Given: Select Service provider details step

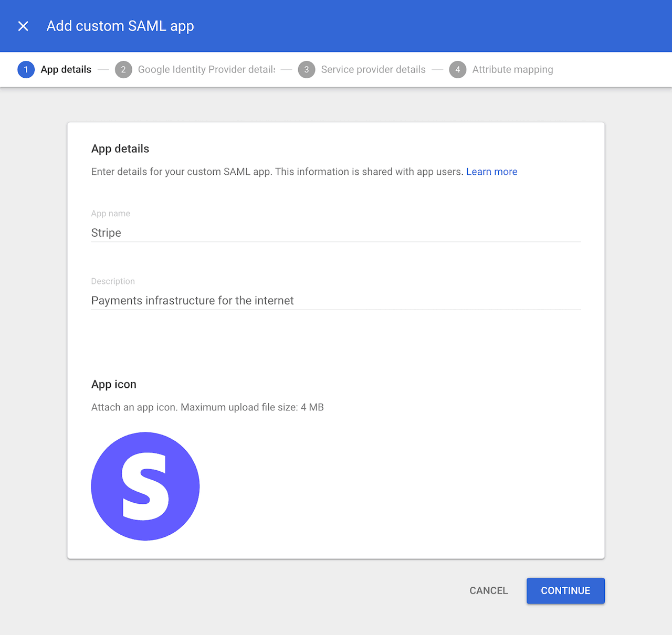Looking at the screenshot, I should [373, 69].
